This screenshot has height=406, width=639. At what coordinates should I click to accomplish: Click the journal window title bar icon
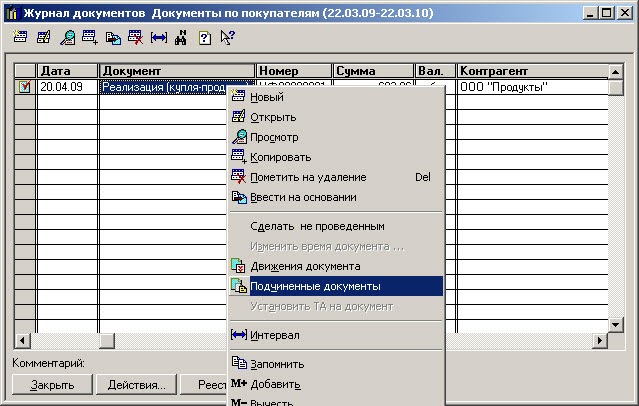click(12, 13)
